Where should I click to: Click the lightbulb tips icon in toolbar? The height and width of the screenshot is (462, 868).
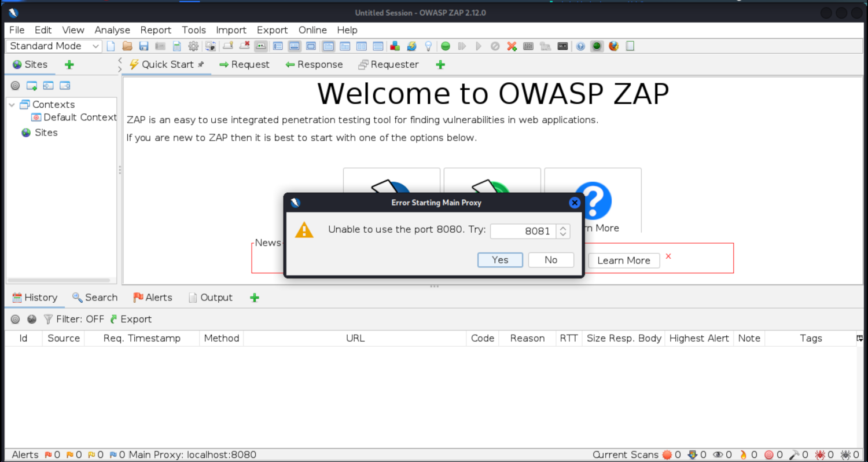428,46
